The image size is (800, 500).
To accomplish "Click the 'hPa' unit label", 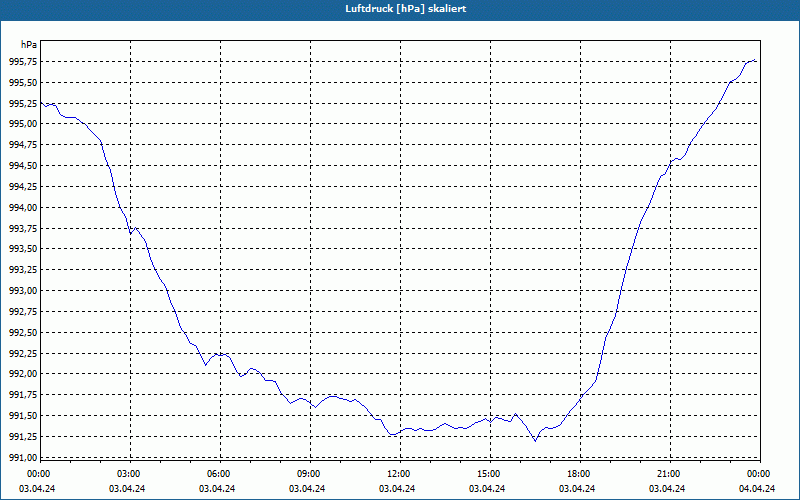I will click(x=29, y=45).
